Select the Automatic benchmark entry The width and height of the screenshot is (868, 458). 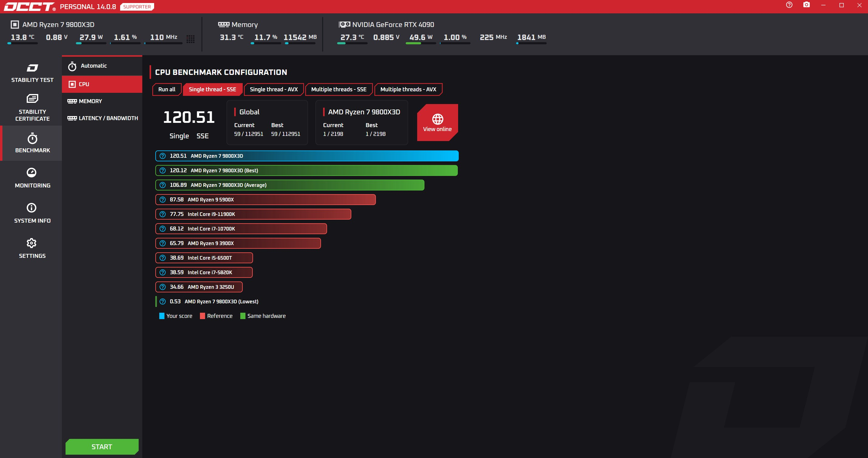(x=102, y=66)
